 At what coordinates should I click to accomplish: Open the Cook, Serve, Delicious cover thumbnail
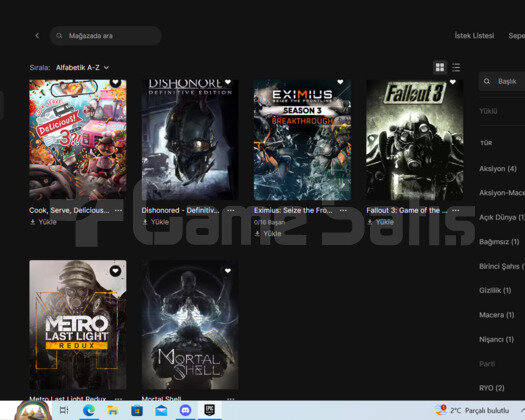pos(78,140)
